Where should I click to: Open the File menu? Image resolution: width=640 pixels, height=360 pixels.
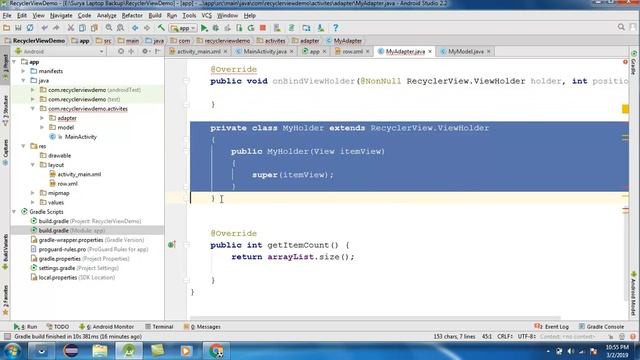(7, 16)
